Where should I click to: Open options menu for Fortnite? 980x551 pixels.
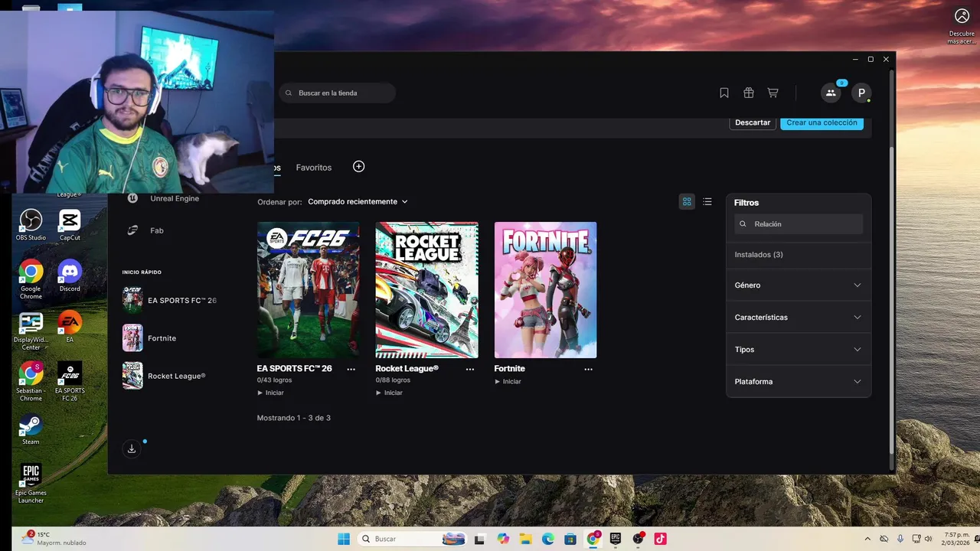(x=589, y=369)
